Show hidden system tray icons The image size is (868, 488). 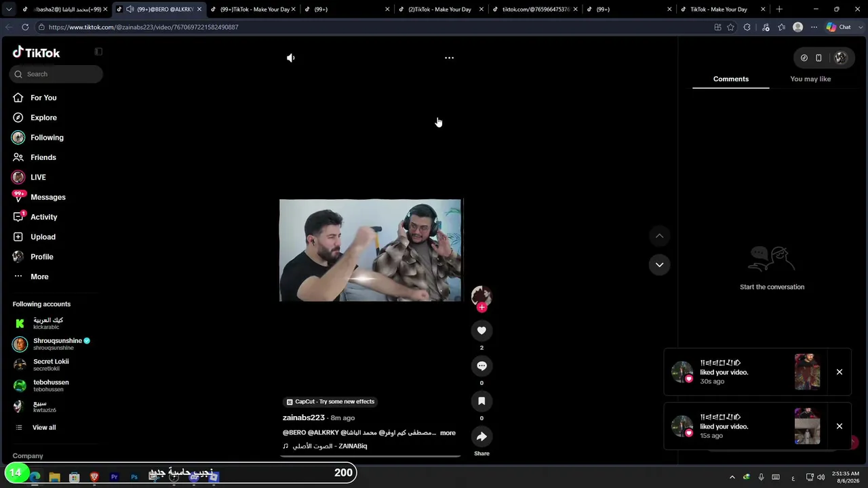point(732,477)
